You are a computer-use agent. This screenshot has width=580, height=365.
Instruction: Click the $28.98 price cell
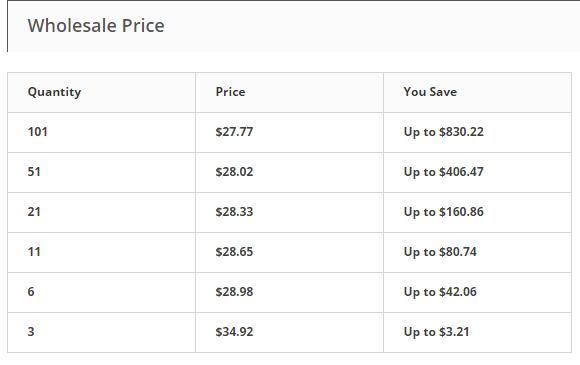[289, 292]
